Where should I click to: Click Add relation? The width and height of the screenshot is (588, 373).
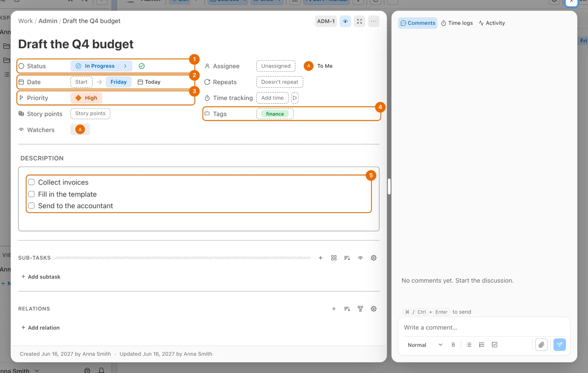[x=40, y=328]
